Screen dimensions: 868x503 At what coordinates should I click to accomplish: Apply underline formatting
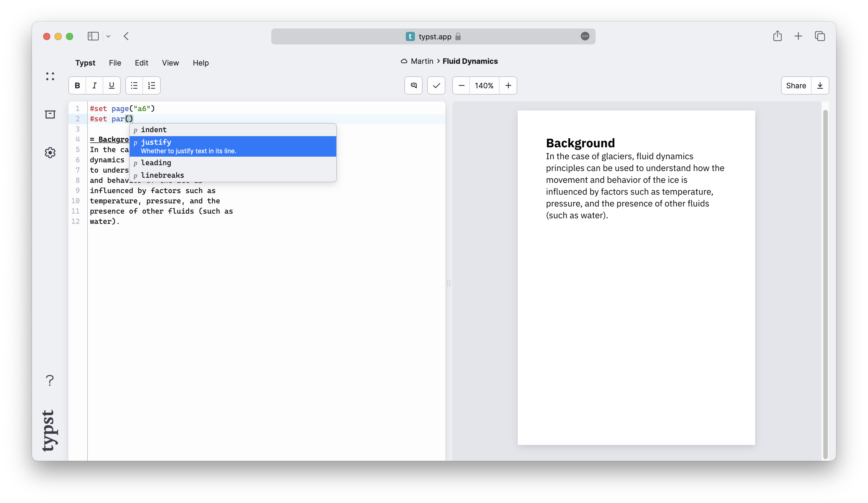(111, 85)
